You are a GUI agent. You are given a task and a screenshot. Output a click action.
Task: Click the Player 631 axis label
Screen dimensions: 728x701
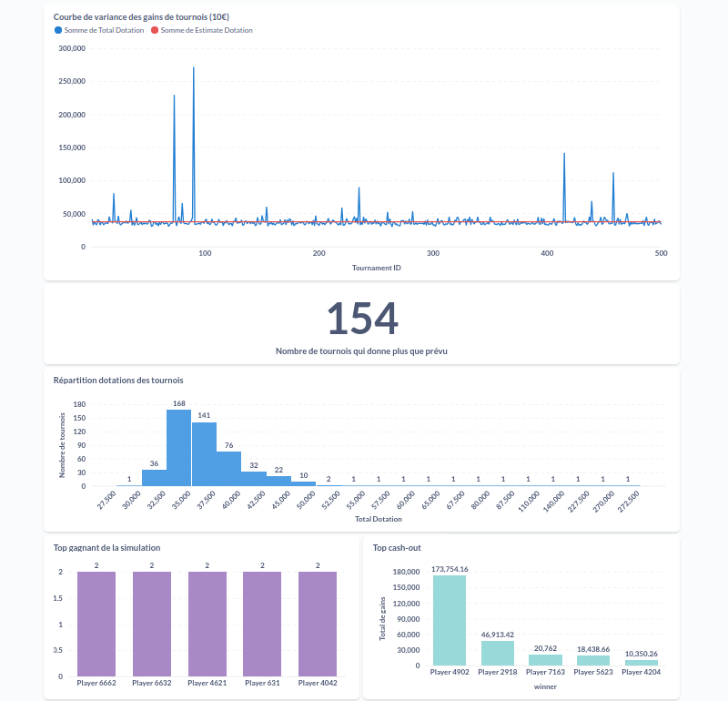(x=262, y=683)
